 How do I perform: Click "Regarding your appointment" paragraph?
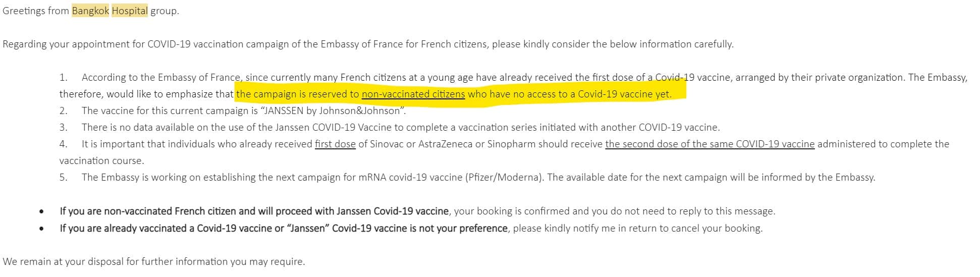(x=368, y=44)
